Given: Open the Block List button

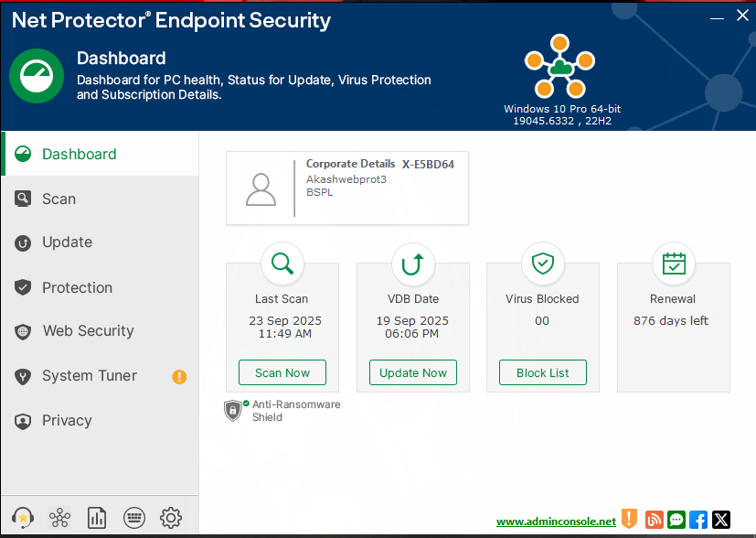Looking at the screenshot, I should pos(543,373).
